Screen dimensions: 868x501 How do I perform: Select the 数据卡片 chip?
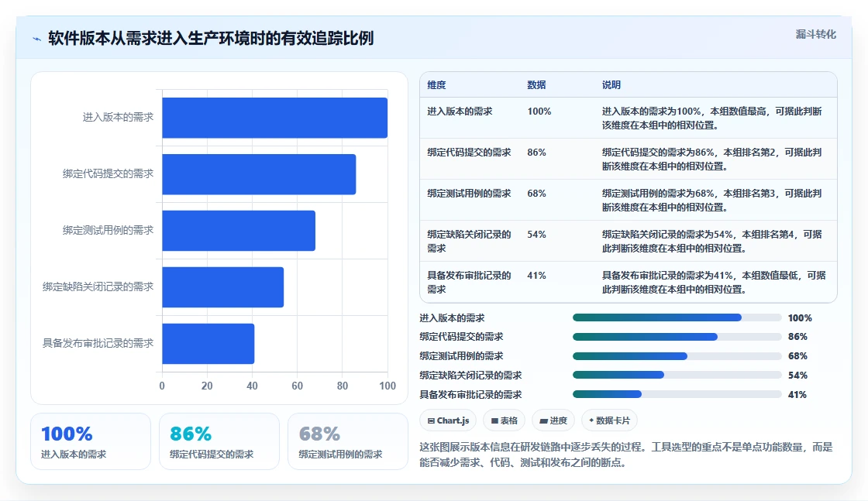609,420
